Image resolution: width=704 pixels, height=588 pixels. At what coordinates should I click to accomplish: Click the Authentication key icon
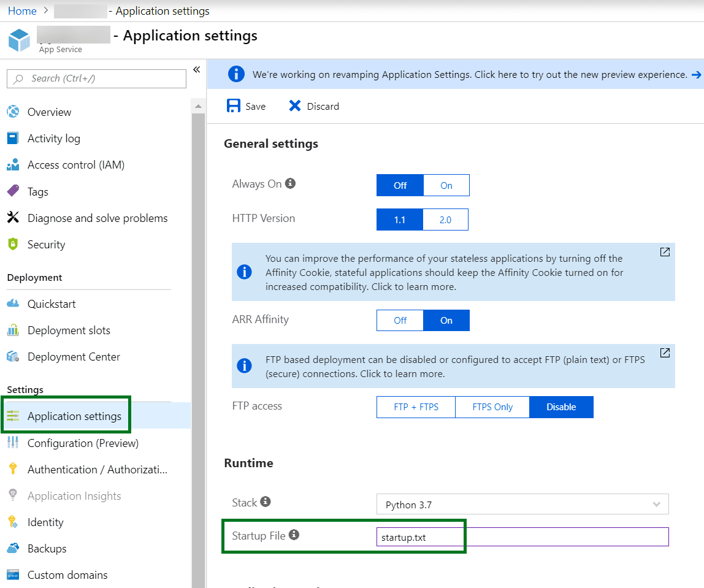click(x=13, y=468)
